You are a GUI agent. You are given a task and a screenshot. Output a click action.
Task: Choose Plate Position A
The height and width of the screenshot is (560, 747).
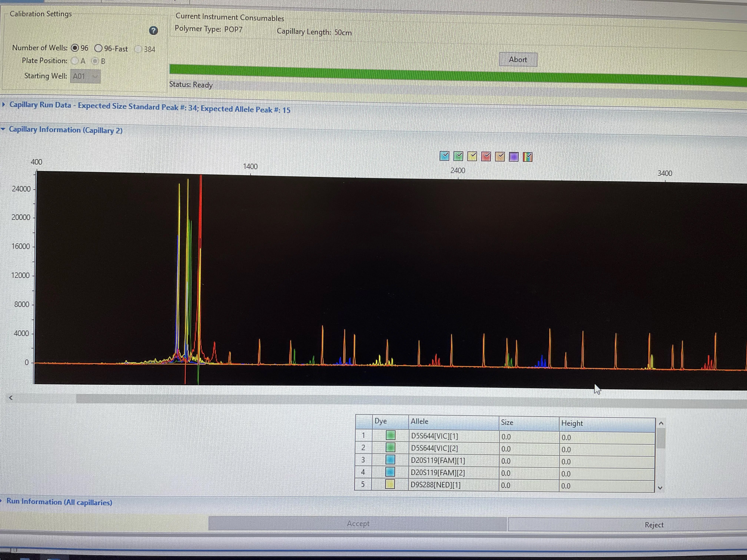coord(75,61)
